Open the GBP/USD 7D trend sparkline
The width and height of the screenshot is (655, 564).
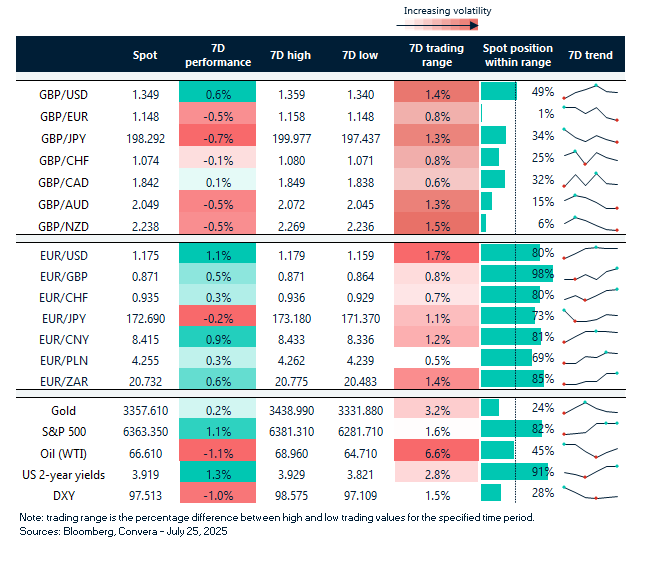(590, 93)
